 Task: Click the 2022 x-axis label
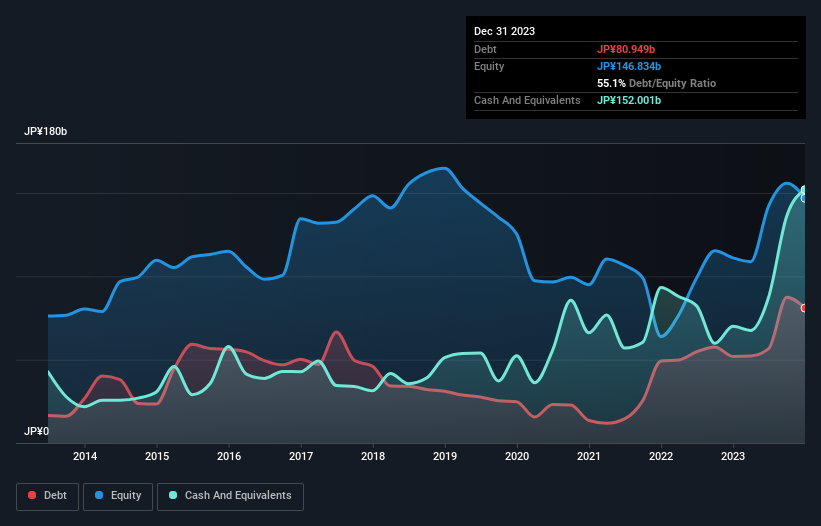pyautogui.click(x=661, y=456)
